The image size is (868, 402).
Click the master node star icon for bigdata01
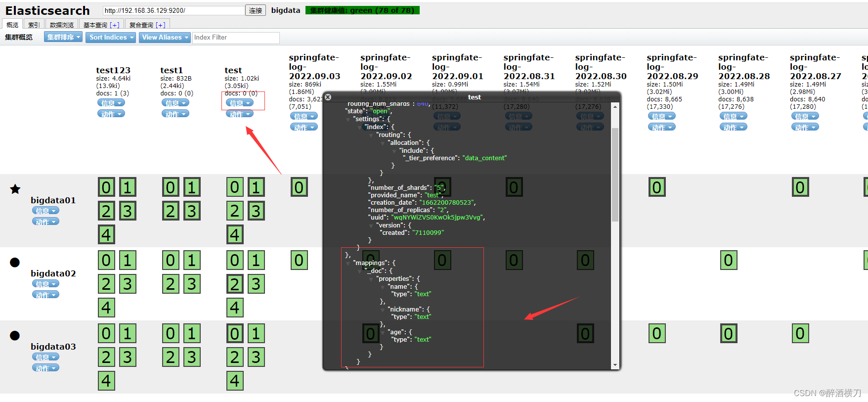(15, 189)
